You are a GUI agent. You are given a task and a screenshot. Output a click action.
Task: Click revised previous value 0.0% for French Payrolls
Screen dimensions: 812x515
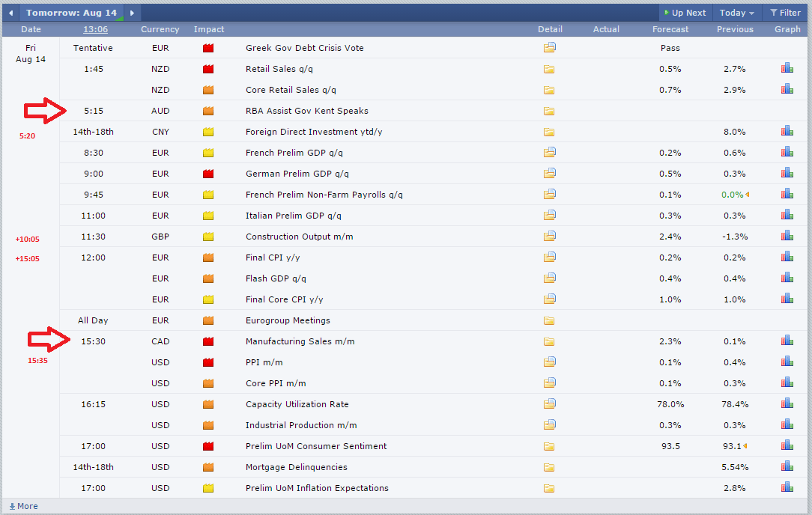[733, 195]
